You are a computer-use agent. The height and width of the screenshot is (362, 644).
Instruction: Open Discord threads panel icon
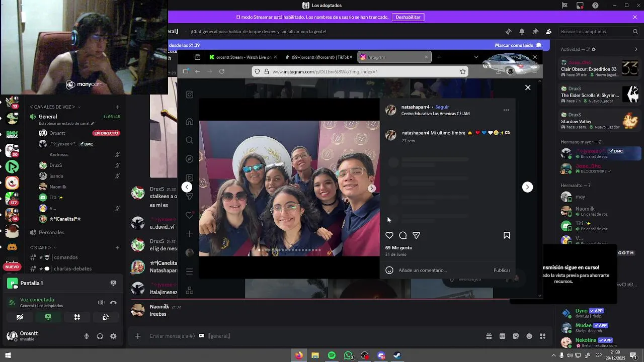click(508, 31)
